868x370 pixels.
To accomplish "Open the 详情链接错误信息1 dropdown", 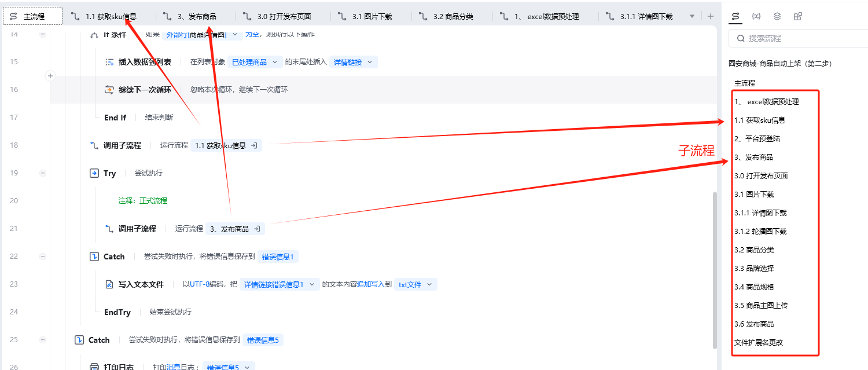I will [279, 284].
